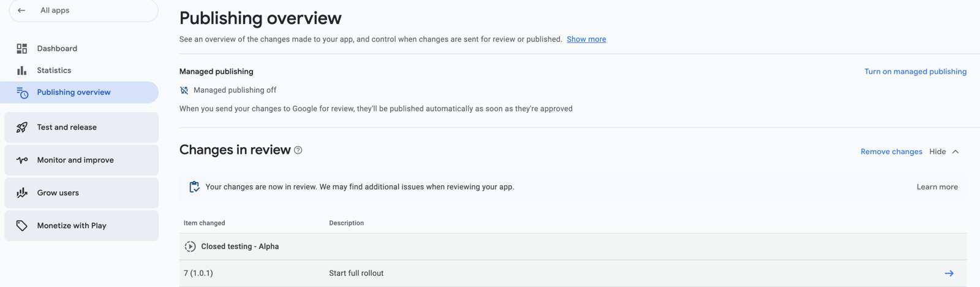980x287 pixels.
Task: Click the Managed publishing section heading
Action: coord(216,72)
